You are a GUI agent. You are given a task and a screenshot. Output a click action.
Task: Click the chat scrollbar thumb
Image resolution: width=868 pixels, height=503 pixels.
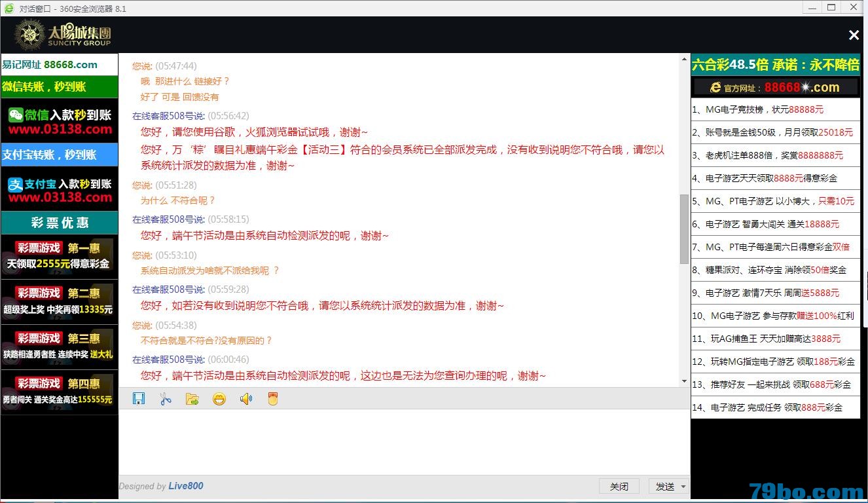685,229
